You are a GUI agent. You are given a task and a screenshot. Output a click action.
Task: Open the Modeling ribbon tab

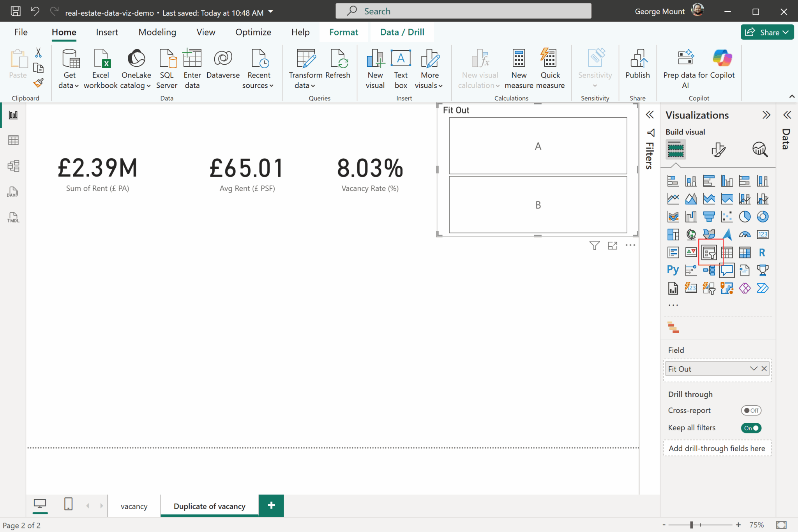tap(157, 32)
